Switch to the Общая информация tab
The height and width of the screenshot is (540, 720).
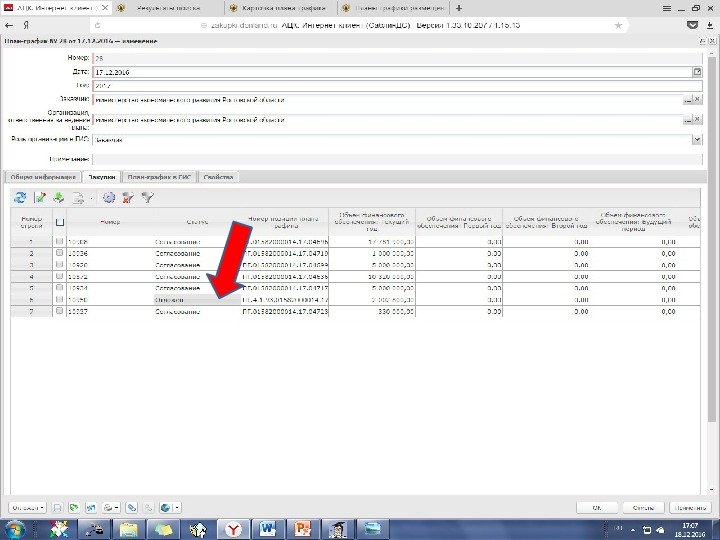43,177
